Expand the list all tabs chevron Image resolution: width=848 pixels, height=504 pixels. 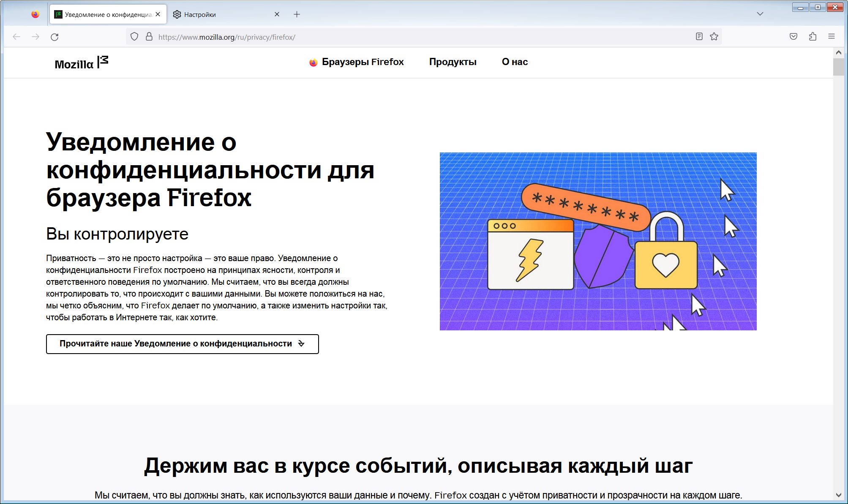point(760,14)
